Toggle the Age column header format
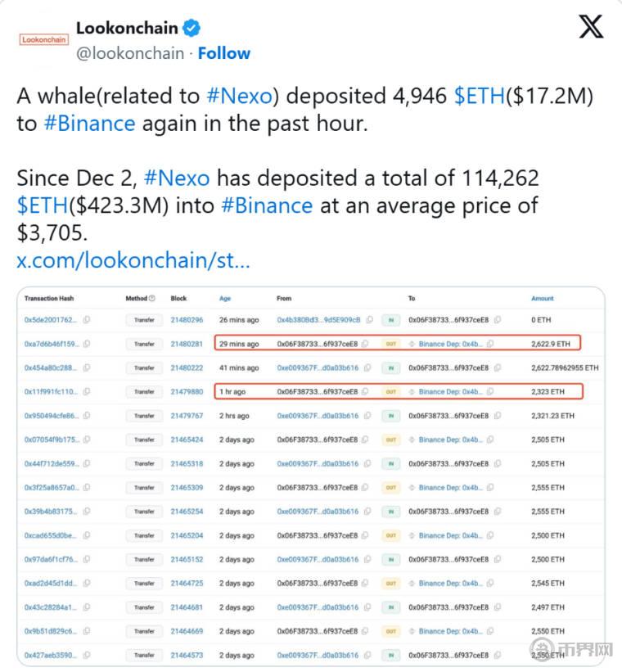This screenshot has width=622, height=672. pyautogui.click(x=225, y=299)
